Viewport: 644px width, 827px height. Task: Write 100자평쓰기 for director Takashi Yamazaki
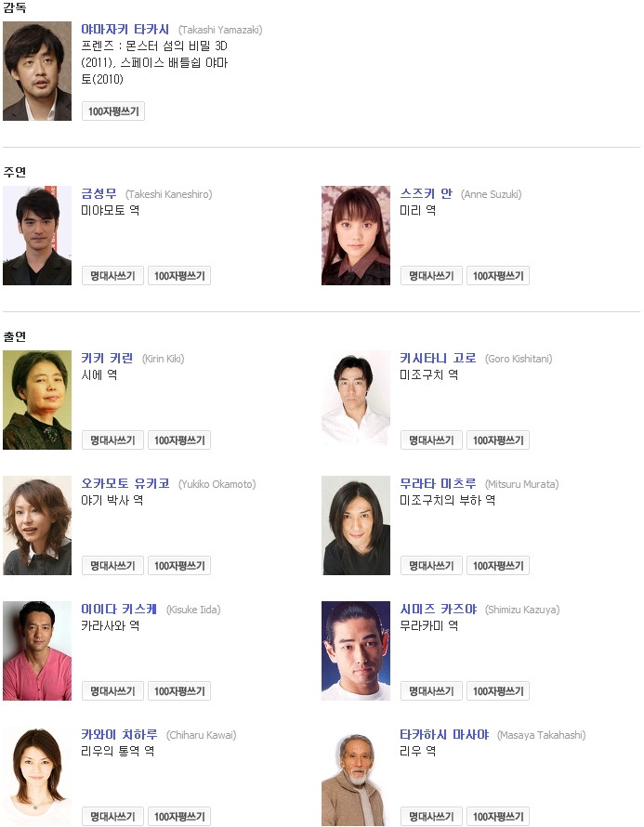coord(112,112)
